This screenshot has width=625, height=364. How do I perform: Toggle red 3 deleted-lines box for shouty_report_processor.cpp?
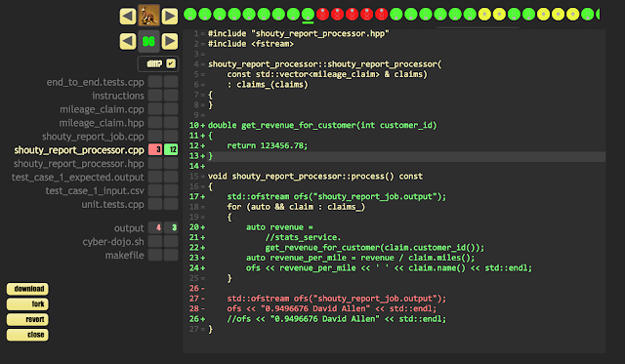click(155, 149)
